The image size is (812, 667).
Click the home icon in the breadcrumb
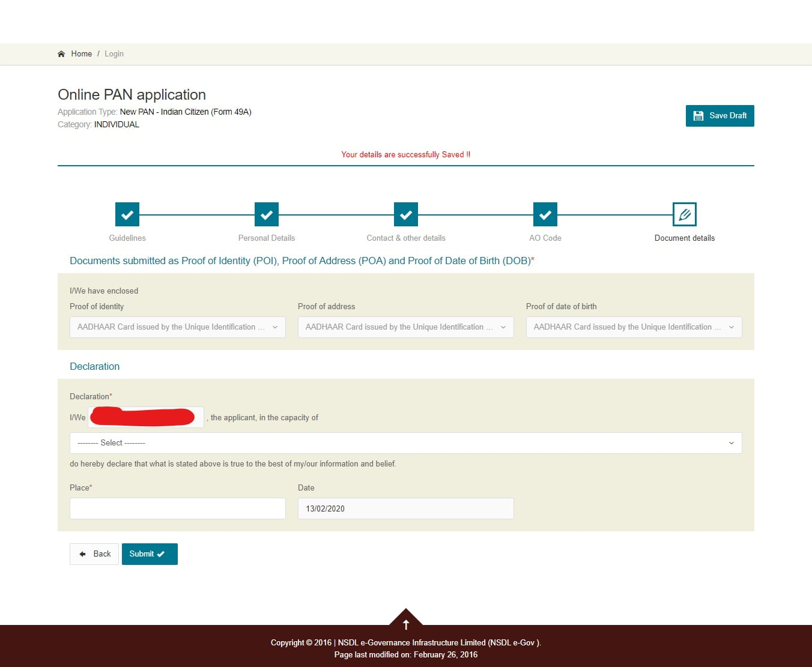[x=61, y=53]
